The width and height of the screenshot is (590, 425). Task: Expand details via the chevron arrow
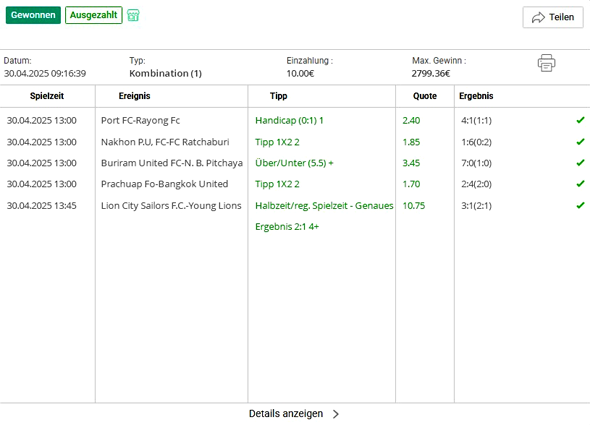(x=336, y=414)
